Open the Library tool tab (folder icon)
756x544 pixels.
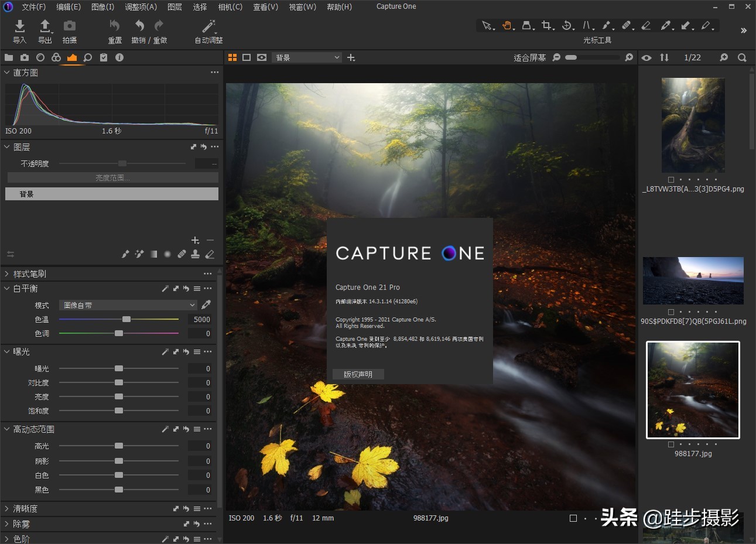point(8,57)
